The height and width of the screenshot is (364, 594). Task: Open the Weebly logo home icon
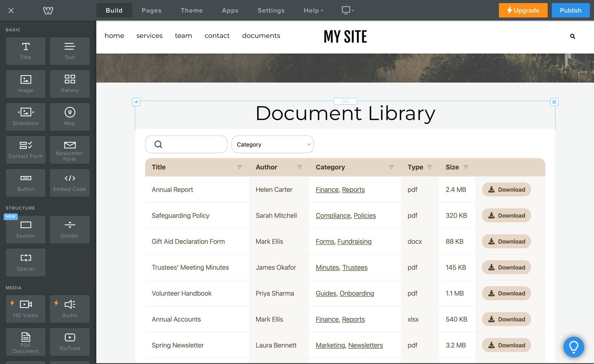(x=48, y=11)
